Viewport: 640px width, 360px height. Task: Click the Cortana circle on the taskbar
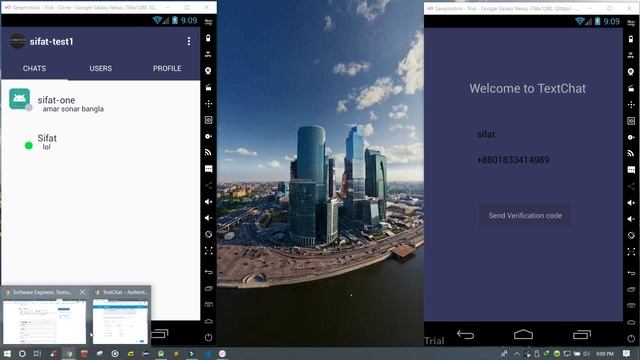coord(22,354)
